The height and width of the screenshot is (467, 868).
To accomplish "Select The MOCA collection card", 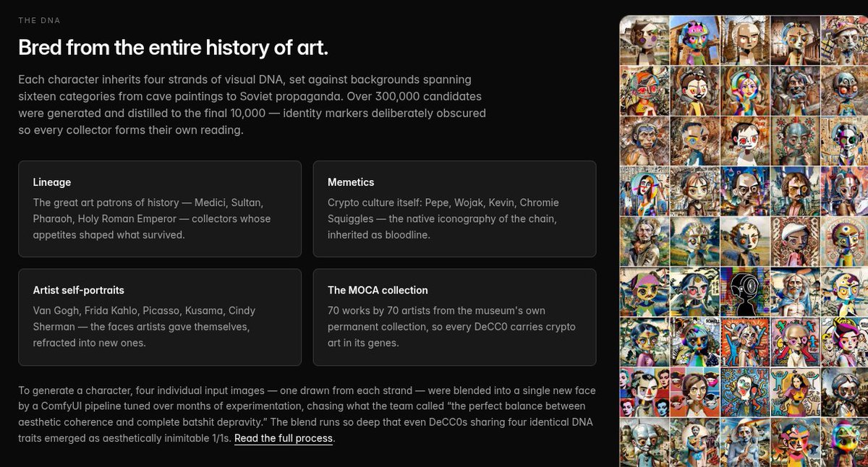I will pos(454,317).
